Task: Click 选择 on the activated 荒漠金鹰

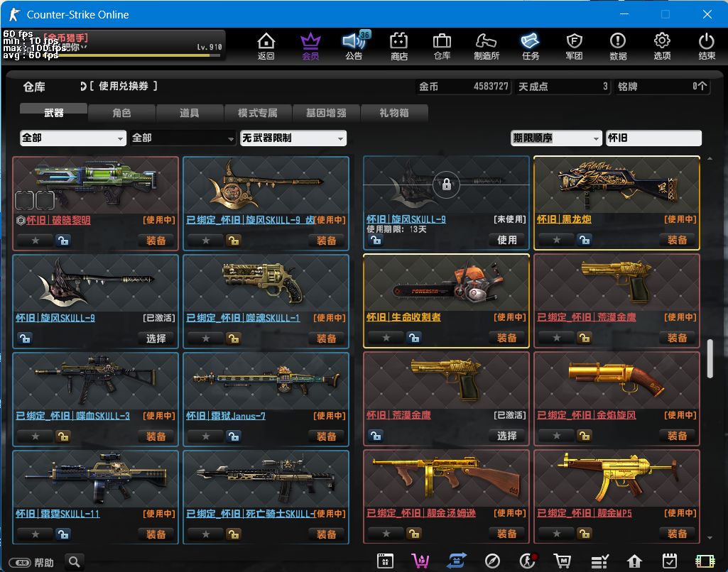Action: click(x=506, y=436)
